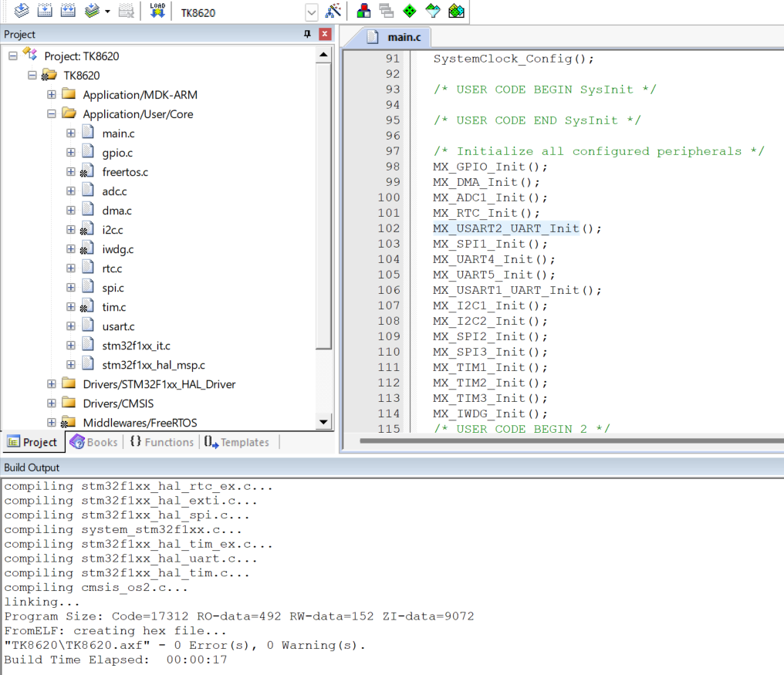Image resolution: width=784 pixels, height=675 pixels.
Task: Select stm32f1xx_it.c in the project tree
Action: tap(136, 346)
